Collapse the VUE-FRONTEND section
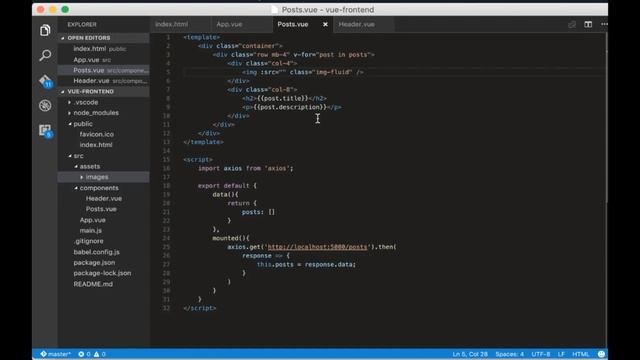The width and height of the screenshot is (640, 360). [x=104, y=91]
